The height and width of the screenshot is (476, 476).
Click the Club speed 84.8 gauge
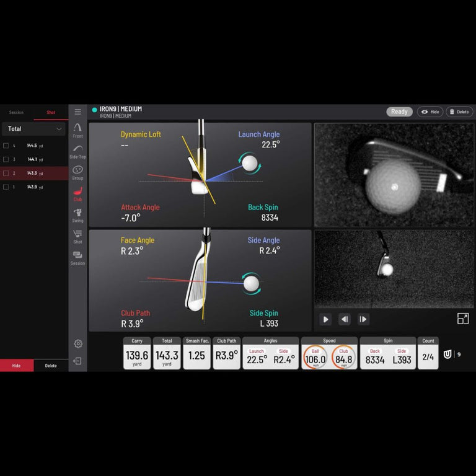coord(343,357)
